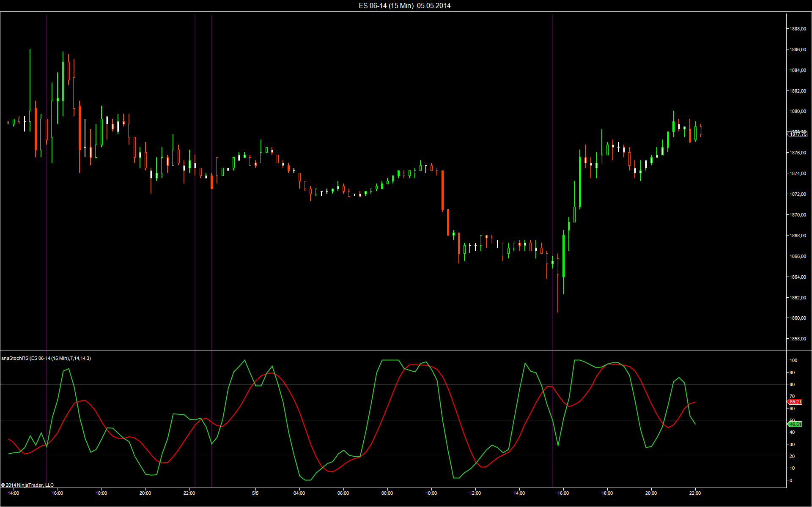Click the 1870,00 price axis label

coord(798,215)
